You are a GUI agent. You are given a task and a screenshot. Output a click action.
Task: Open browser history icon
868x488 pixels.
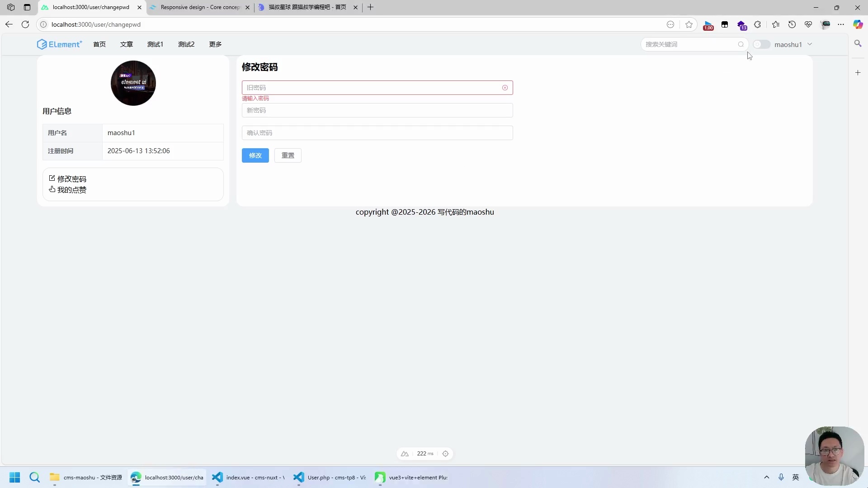[792, 24]
